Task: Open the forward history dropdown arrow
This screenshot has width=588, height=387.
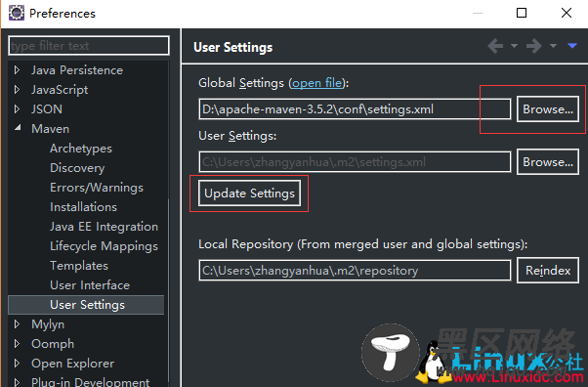Action: coord(553,46)
